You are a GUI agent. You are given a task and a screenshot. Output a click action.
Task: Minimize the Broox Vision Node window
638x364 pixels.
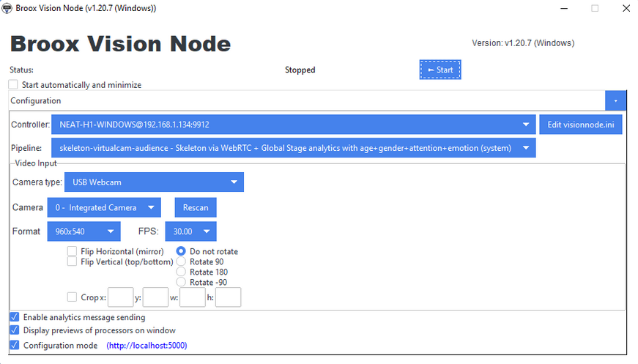pyautogui.click(x=564, y=8)
